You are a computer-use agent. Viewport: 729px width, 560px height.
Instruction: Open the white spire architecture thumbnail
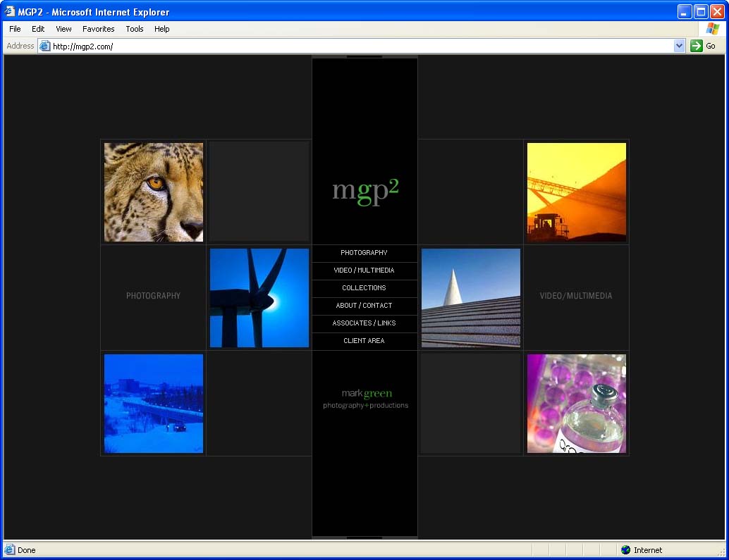pyautogui.click(x=471, y=298)
